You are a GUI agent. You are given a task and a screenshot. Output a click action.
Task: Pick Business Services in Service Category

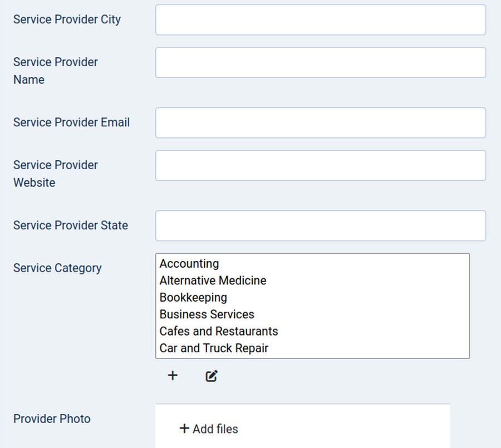(207, 314)
